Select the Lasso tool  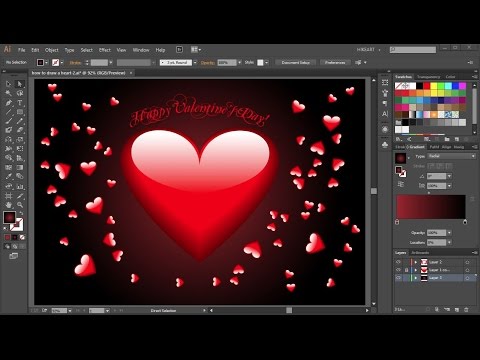tap(20, 93)
